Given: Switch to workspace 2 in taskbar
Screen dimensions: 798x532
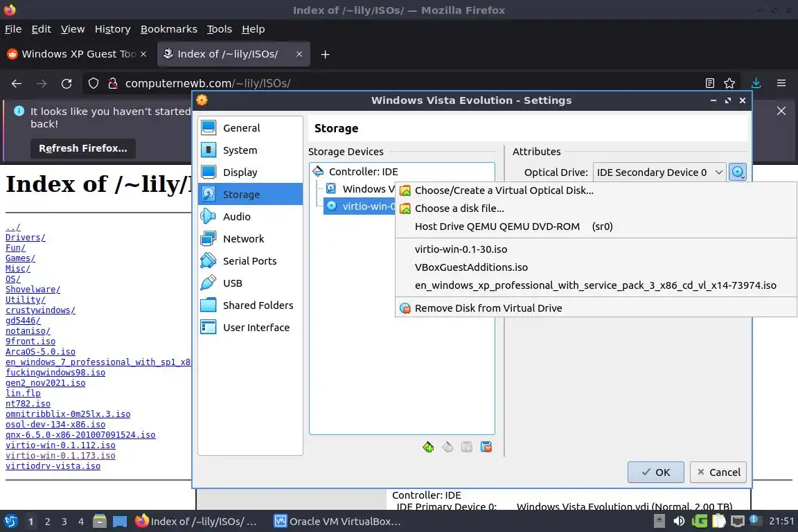Looking at the screenshot, I should coord(47,522).
